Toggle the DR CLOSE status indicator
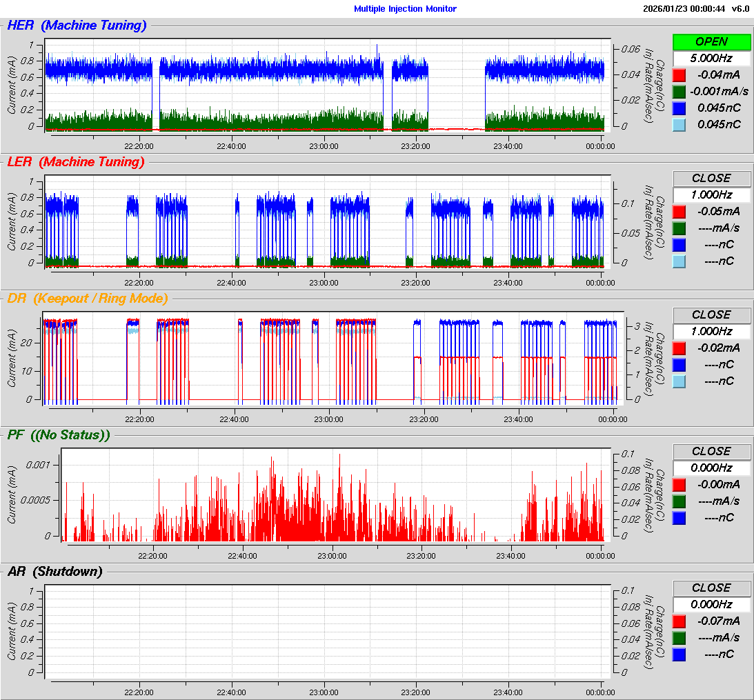Viewport: 754px width, 700px height. click(x=711, y=315)
